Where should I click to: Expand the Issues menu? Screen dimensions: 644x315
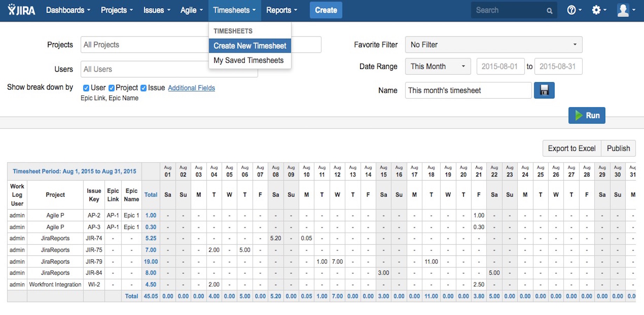pyautogui.click(x=157, y=10)
